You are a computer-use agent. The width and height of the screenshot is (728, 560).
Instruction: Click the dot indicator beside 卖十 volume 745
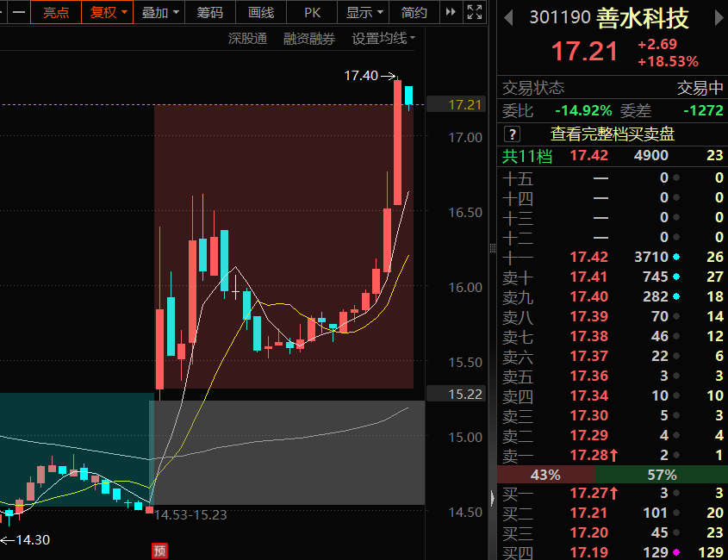[x=676, y=277]
